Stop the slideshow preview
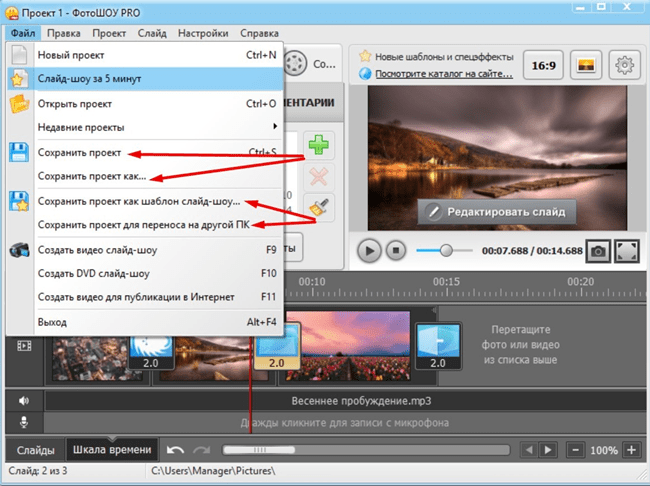This screenshot has height=486, width=650. 396,250
